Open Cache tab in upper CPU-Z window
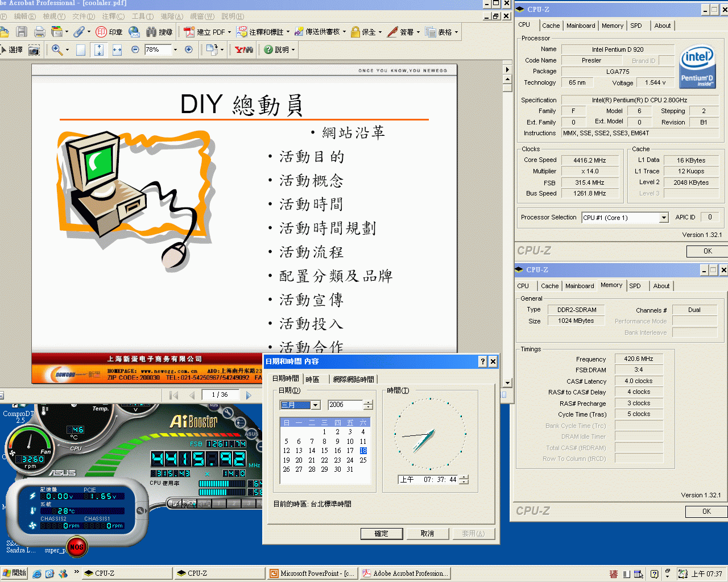 pyautogui.click(x=551, y=26)
